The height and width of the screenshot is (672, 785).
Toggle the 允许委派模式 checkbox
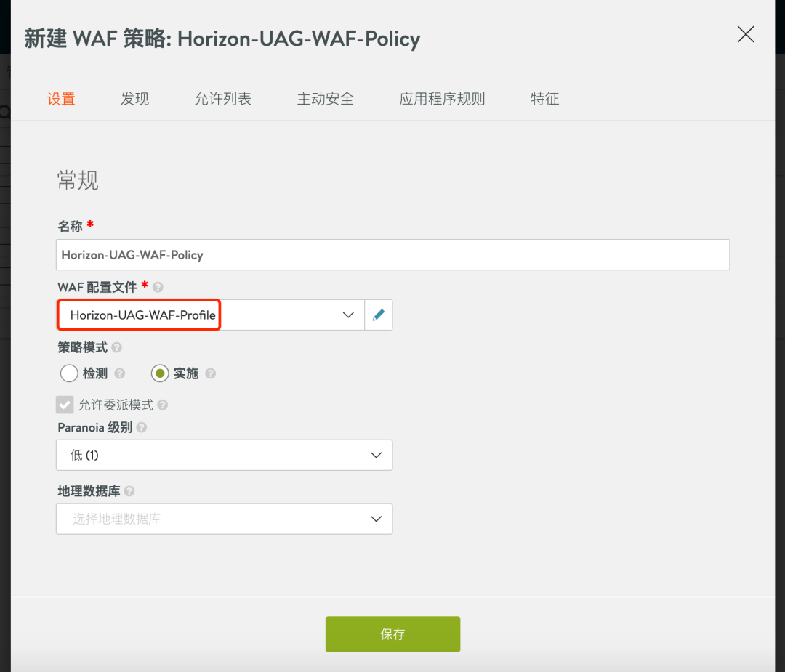pos(65,405)
